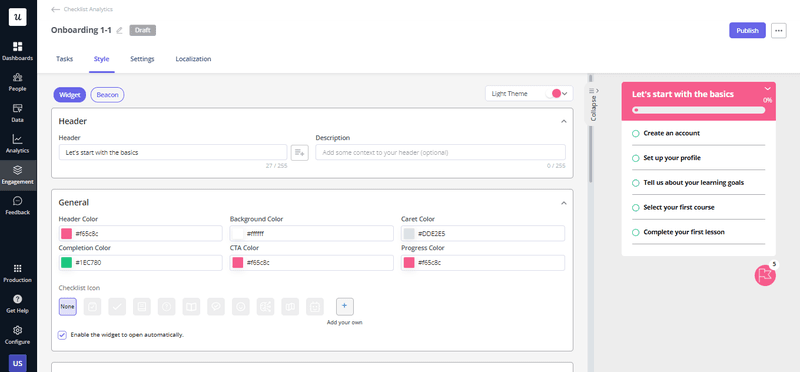Add your own checklist icon
800x372 pixels.
(x=344, y=307)
